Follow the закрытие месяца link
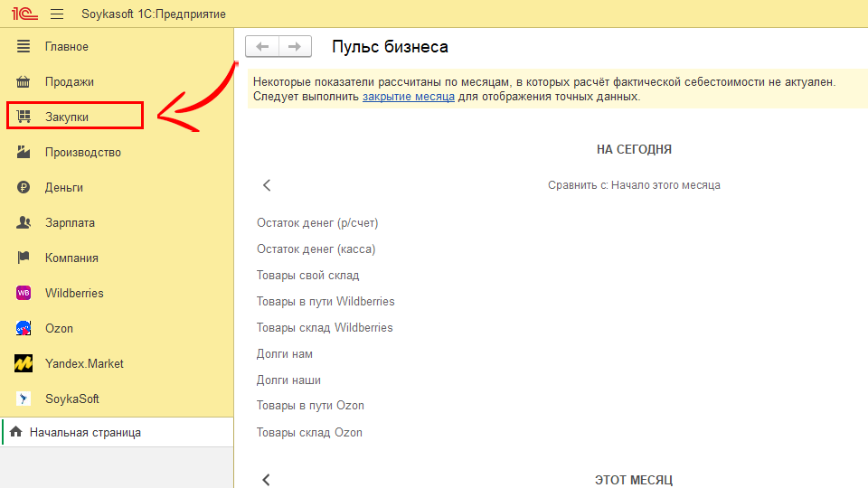The height and width of the screenshot is (488, 868). tap(408, 96)
